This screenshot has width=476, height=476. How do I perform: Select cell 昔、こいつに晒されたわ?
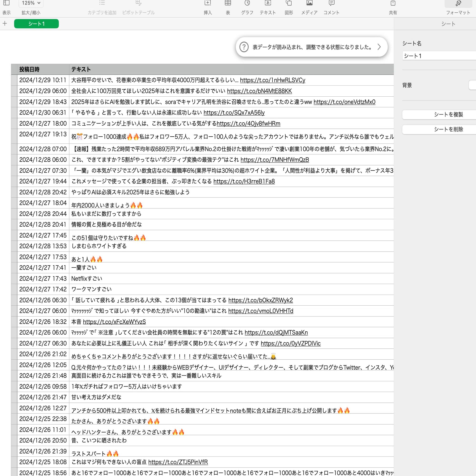tap(231, 441)
